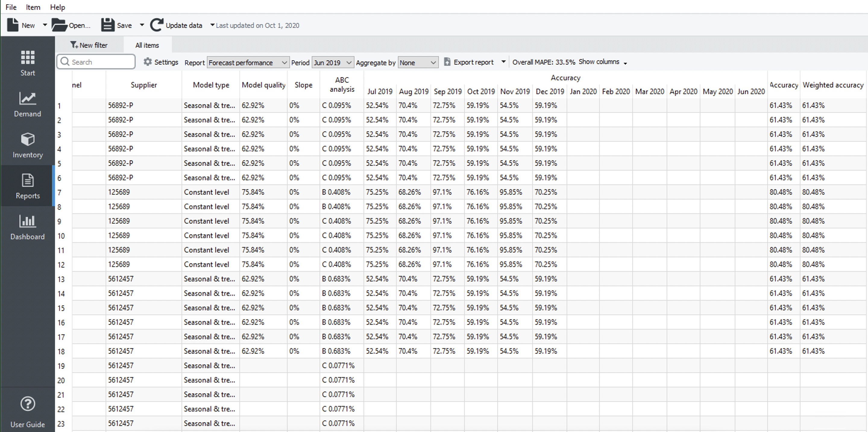Open the Settings gear
This screenshot has width=868, height=432.
tap(148, 62)
